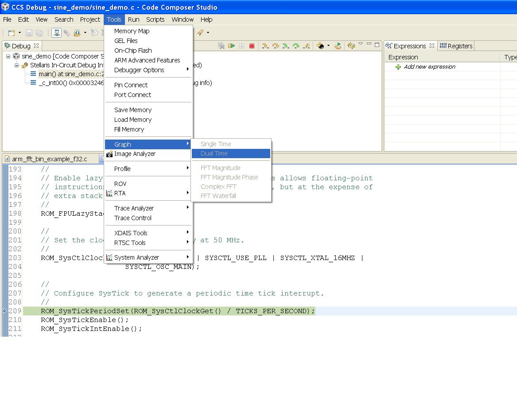Image resolution: width=517 pixels, height=420 pixels.
Task: Open the arm_fft_bin_example_f32.c editor tab
Action: pos(49,159)
